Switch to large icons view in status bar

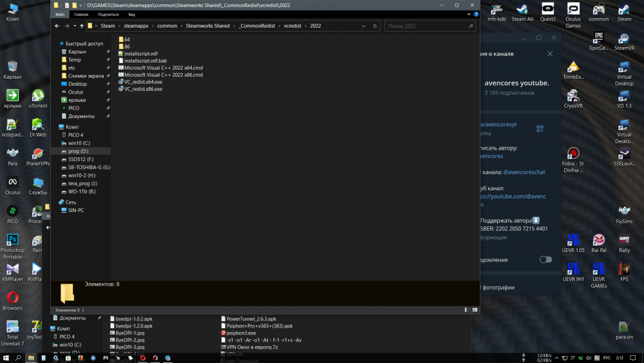pyautogui.click(x=475, y=310)
